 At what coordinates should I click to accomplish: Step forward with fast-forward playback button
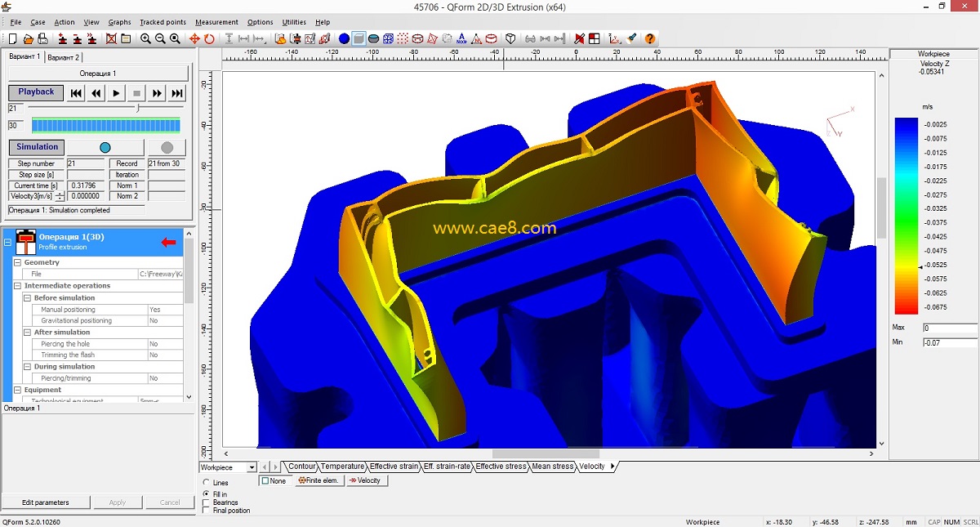coord(157,93)
